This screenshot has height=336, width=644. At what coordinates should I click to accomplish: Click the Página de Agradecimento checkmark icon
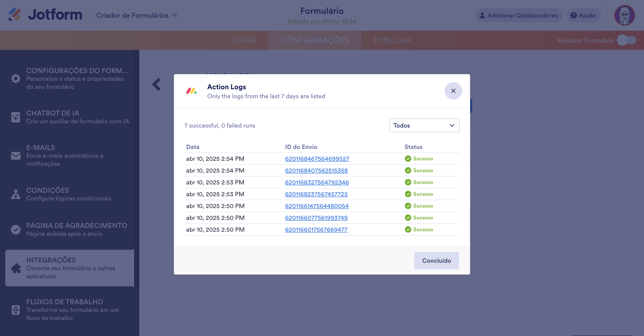16,229
